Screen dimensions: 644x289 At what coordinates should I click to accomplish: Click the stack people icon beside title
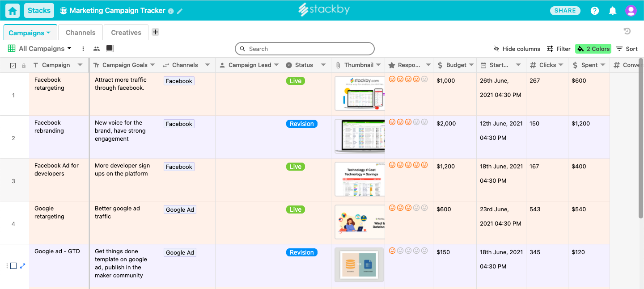point(64,11)
